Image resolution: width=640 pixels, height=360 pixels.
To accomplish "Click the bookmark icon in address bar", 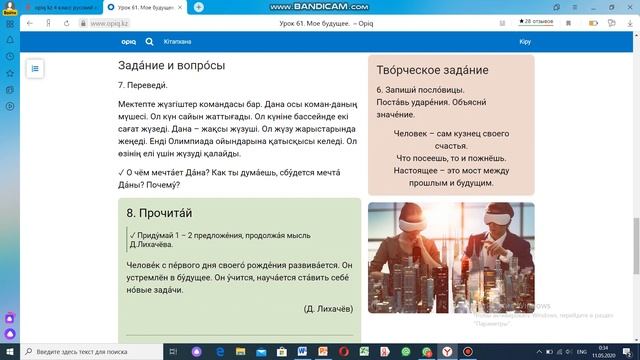I will pos(568,23).
